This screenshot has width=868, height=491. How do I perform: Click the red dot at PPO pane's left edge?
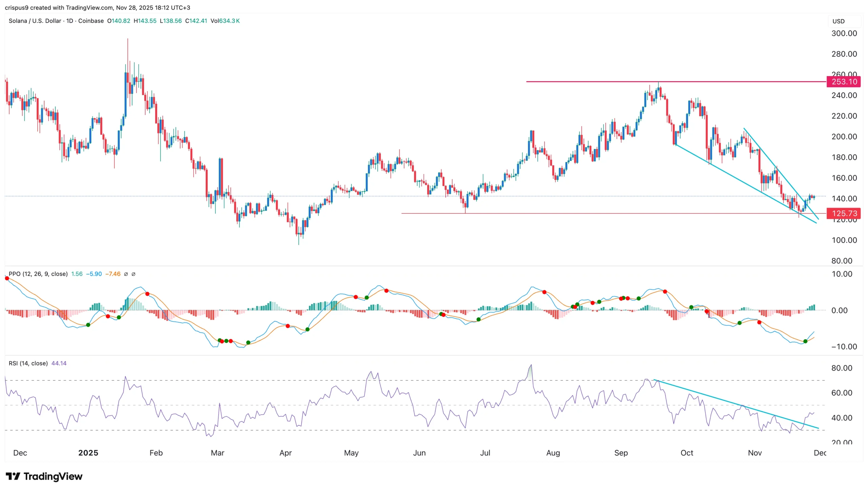coord(7,278)
